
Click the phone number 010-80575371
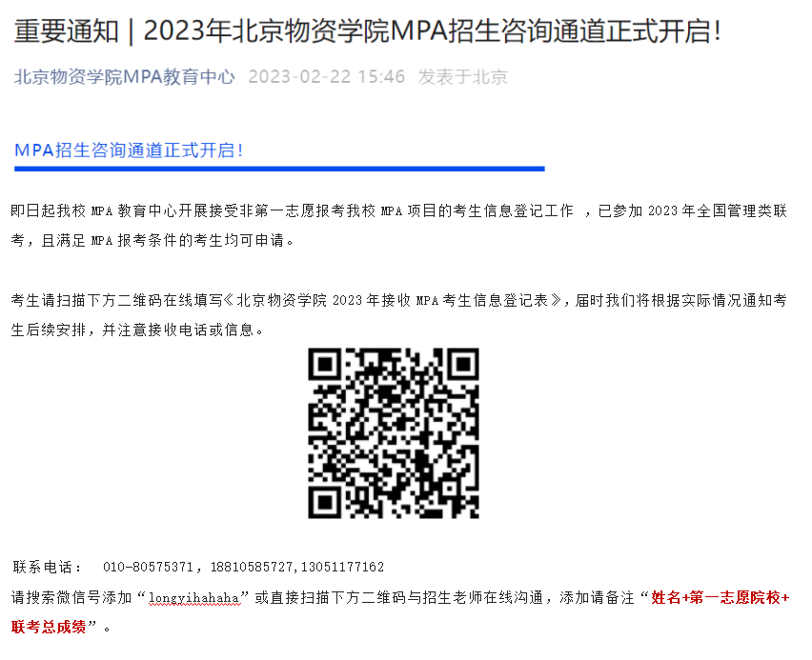(148, 567)
